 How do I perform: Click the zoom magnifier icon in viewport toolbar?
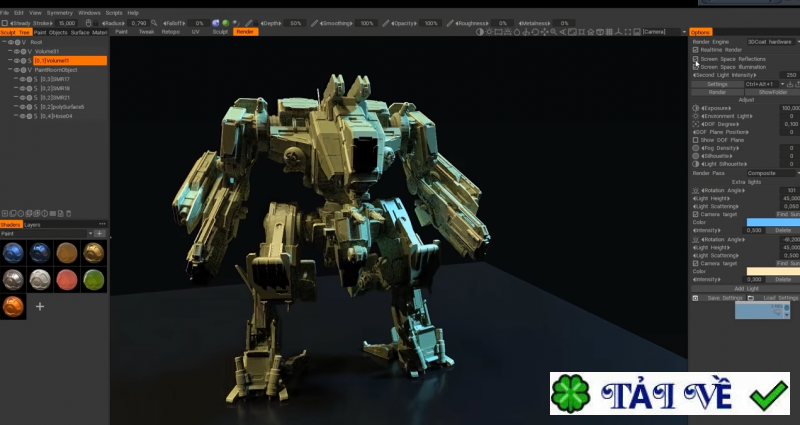554,32
